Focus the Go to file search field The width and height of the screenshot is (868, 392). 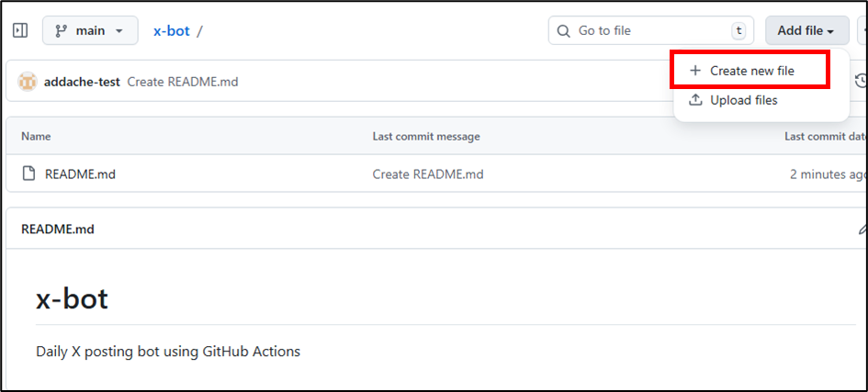[x=652, y=30]
